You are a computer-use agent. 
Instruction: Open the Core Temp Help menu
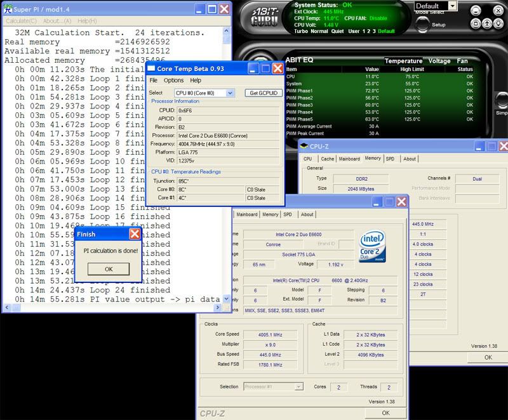[196, 80]
